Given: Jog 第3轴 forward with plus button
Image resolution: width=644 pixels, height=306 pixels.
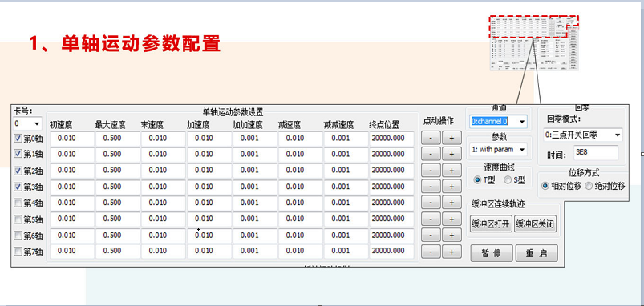Looking at the screenshot, I should coord(452,187).
